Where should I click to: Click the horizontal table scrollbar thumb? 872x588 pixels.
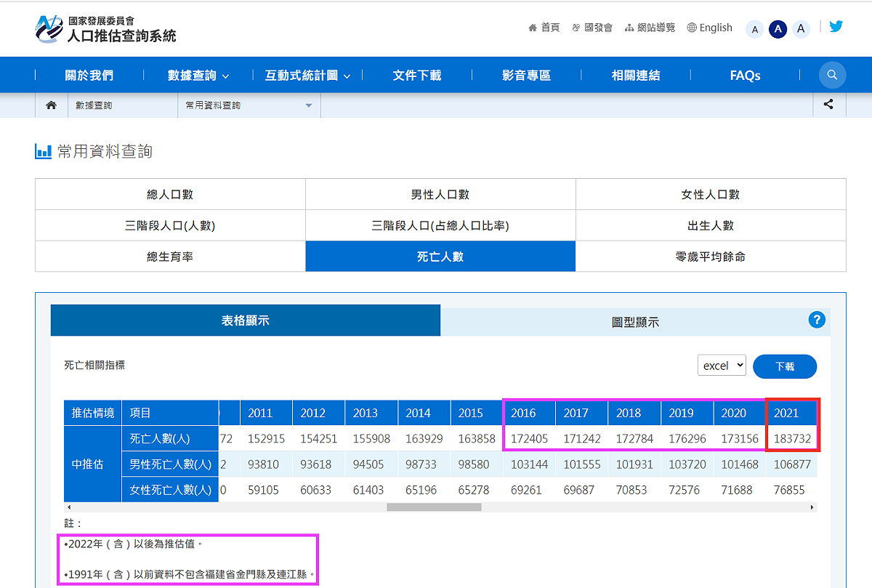coord(434,507)
